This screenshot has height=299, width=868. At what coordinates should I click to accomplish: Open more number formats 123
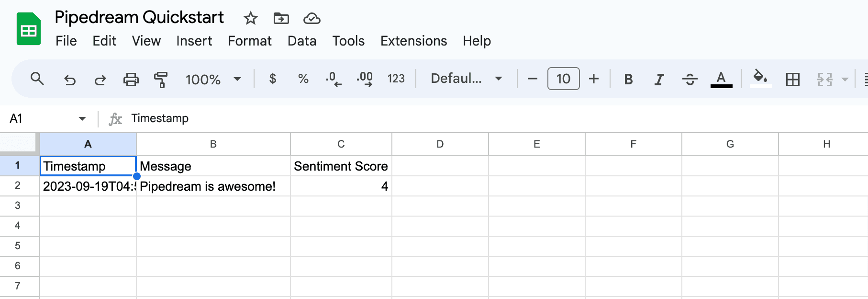pyautogui.click(x=396, y=79)
